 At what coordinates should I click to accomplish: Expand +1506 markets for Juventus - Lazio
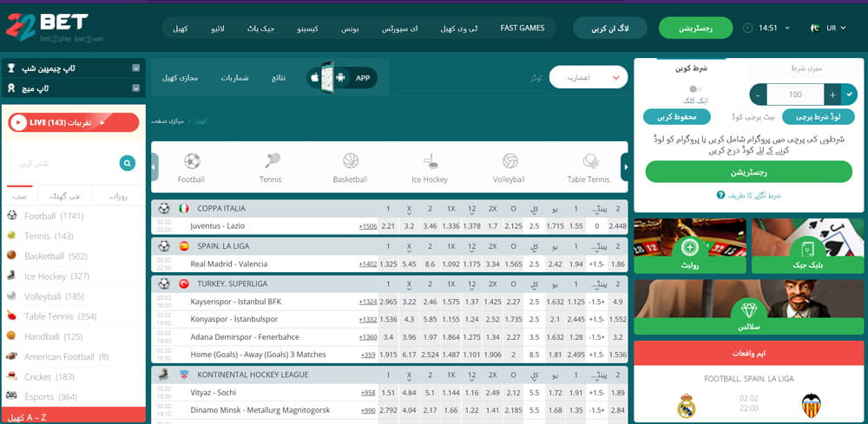367,226
